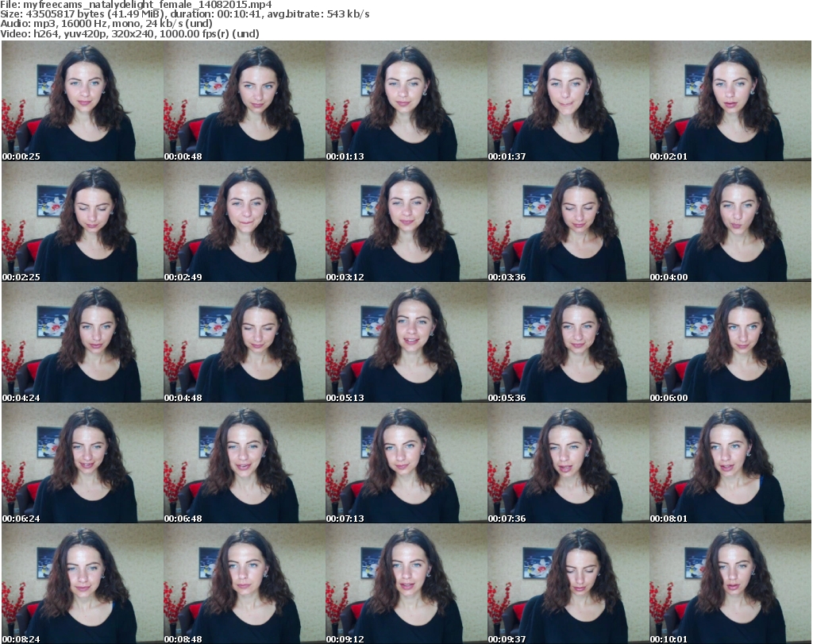Screen dimensions: 813x644
Task: Select the thumbnail frame stamped 00:01:37
Action: (x=568, y=101)
